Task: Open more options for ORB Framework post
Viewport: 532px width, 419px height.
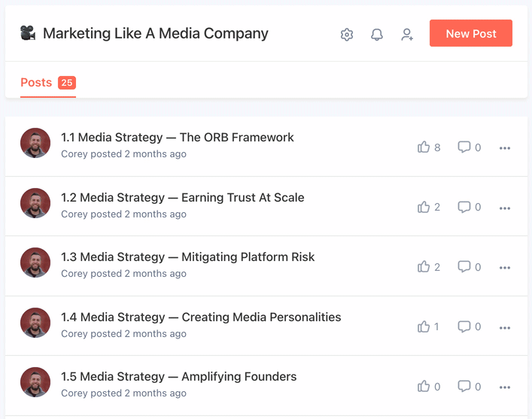Action: pyautogui.click(x=505, y=148)
